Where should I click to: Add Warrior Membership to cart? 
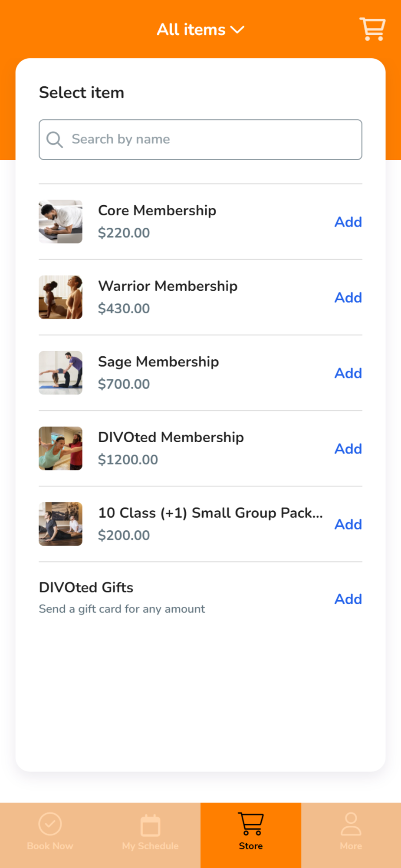(348, 297)
